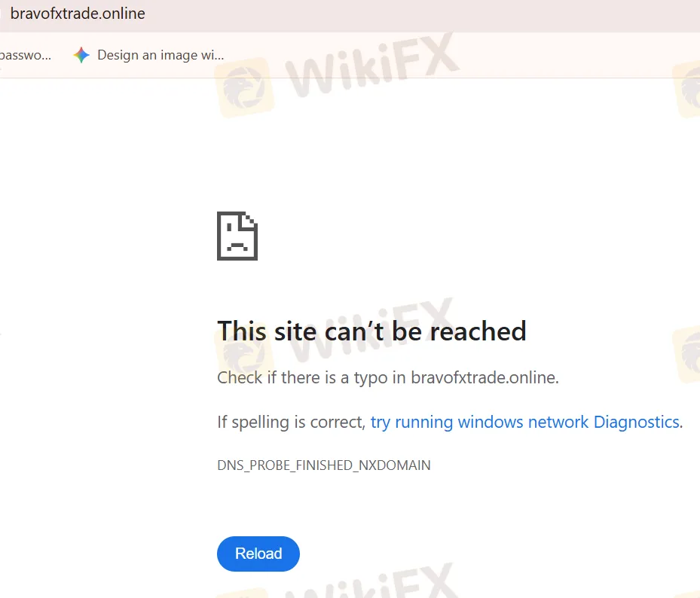Click the blue Reload button
Screen dimensions: 700x598
258,554
